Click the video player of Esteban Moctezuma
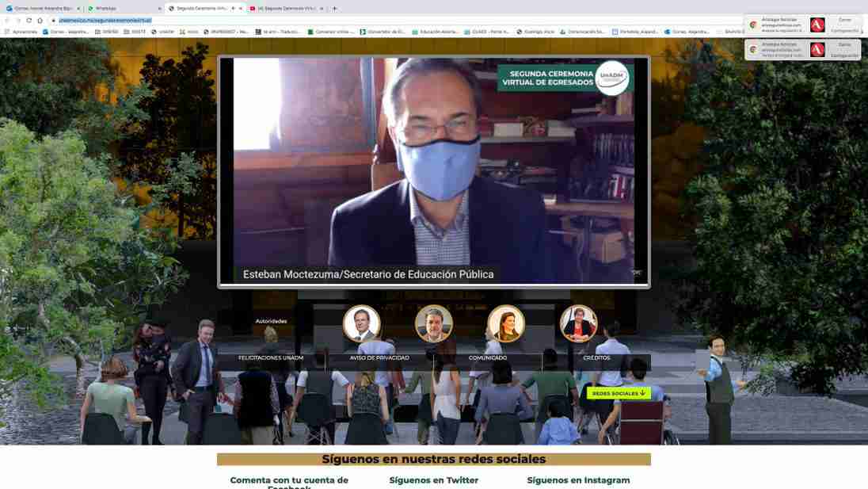 tap(434, 170)
